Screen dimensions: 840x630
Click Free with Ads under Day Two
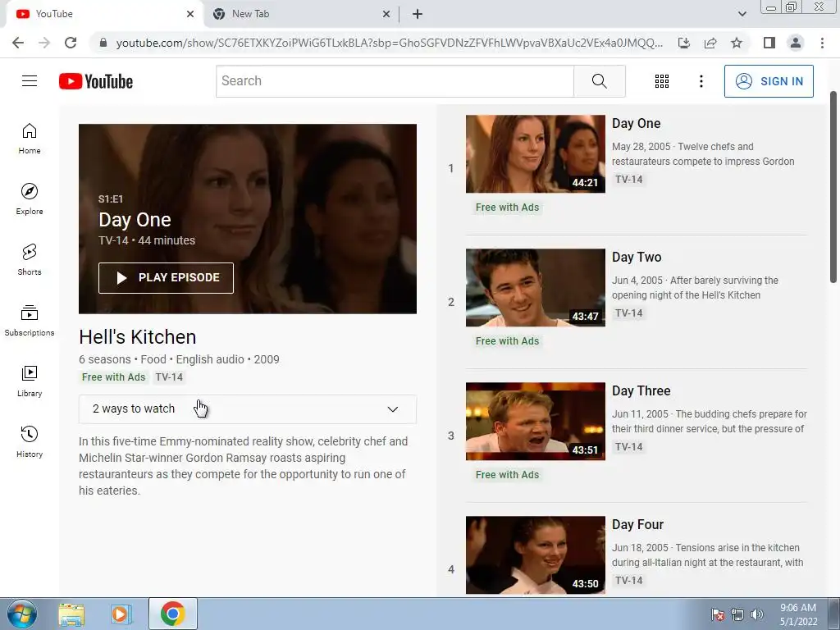[507, 340]
